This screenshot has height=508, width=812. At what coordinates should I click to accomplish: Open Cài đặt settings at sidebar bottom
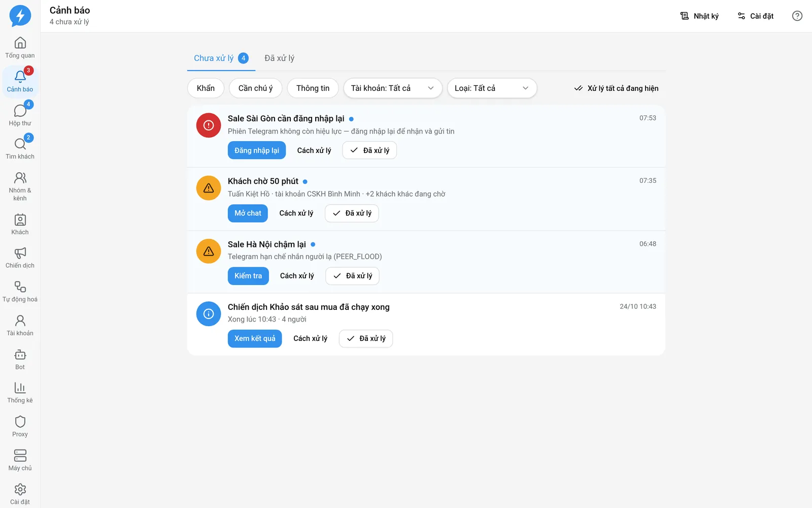pos(20,494)
